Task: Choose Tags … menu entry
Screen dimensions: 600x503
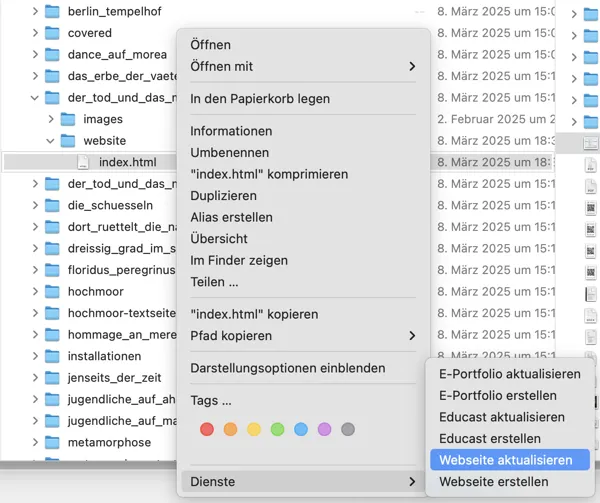Action: [303, 400]
